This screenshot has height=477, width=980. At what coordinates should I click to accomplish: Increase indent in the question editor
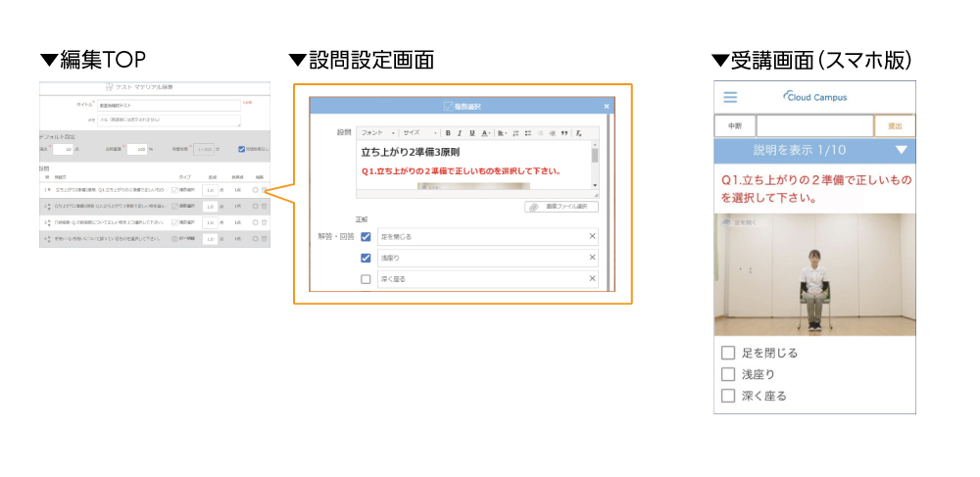[553, 133]
